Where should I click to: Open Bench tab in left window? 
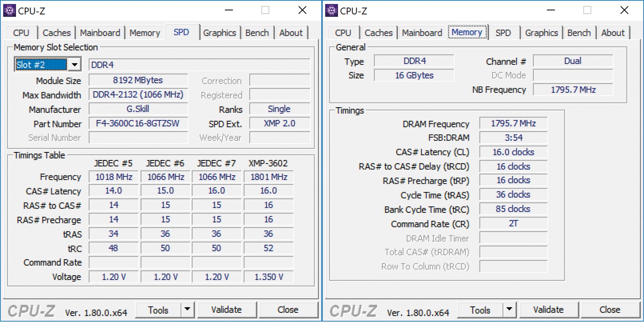tap(257, 33)
